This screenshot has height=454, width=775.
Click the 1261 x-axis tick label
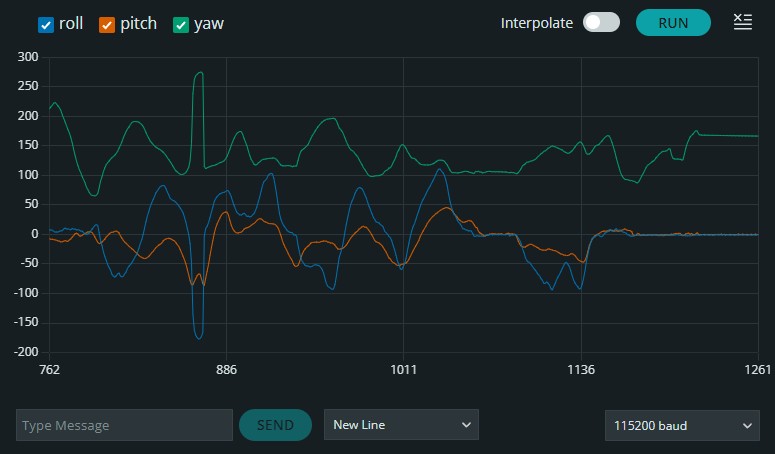pyautogui.click(x=758, y=370)
